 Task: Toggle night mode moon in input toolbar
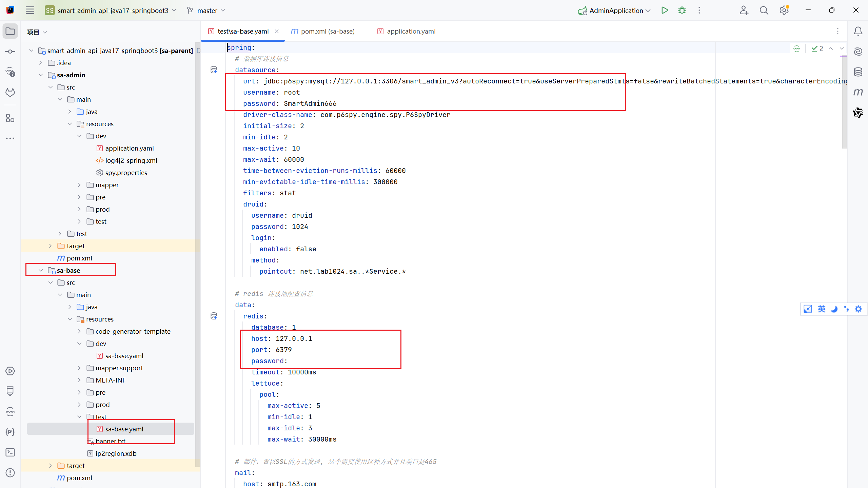click(834, 309)
